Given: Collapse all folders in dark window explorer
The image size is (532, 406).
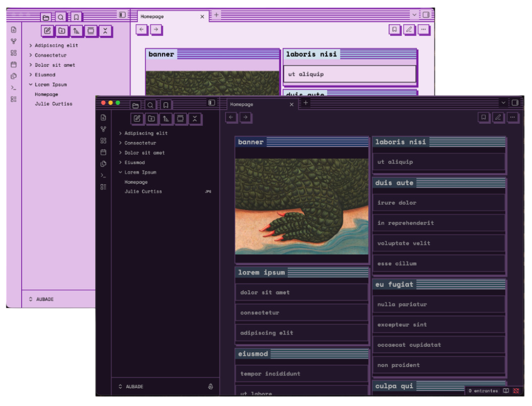Looking at the screenshot, I should 195,118.
